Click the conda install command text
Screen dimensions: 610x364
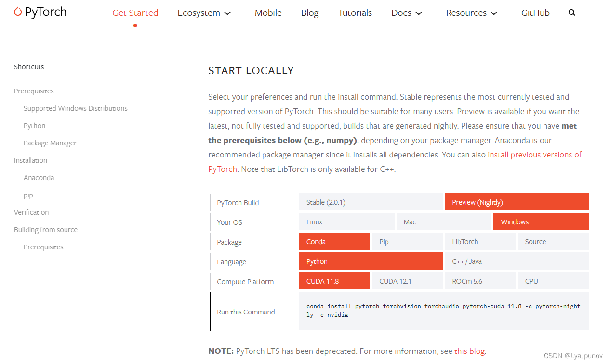click(443, 311)
